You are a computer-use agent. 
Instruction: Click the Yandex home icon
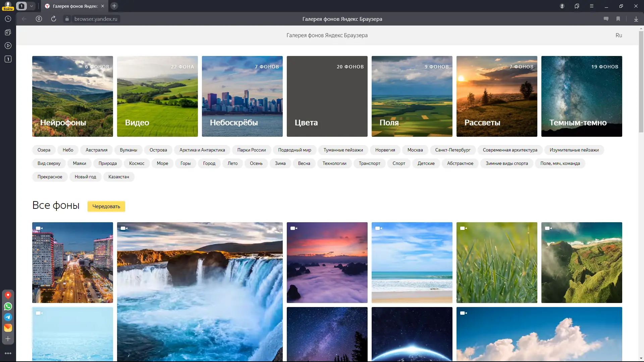point(39,19)
